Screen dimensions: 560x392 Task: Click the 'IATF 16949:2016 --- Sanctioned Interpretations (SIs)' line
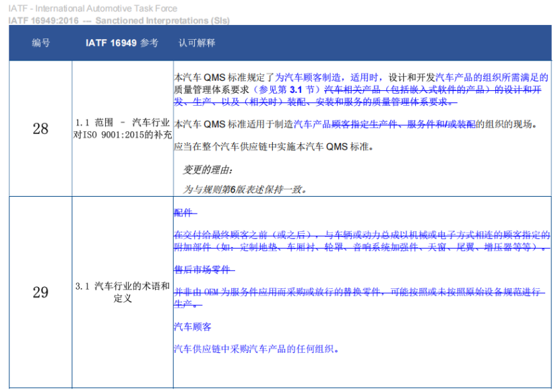tap(119, 20)
